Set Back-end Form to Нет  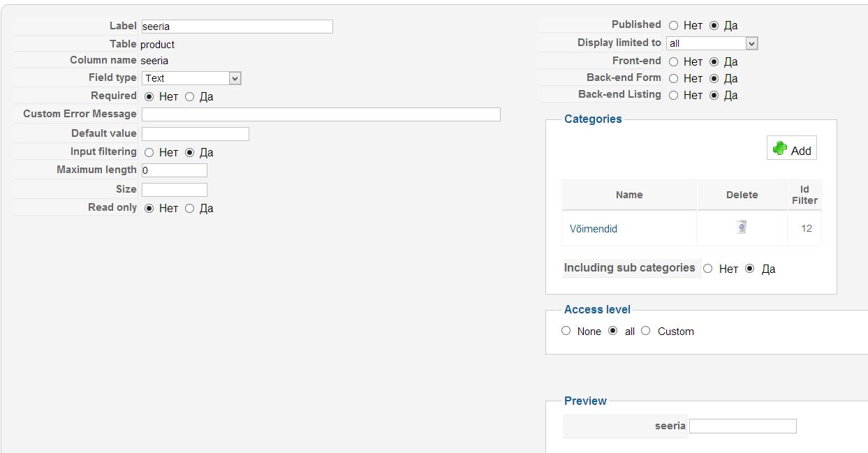click(673, 79)
